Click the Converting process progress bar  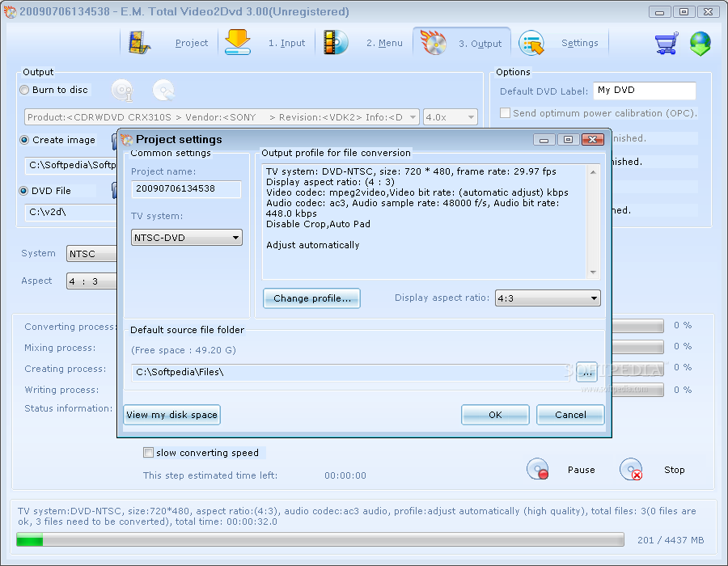637,326
